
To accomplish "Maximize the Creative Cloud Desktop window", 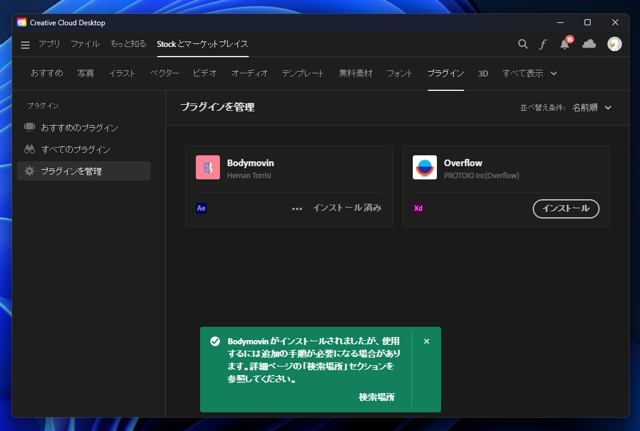I will click(587, 22).
